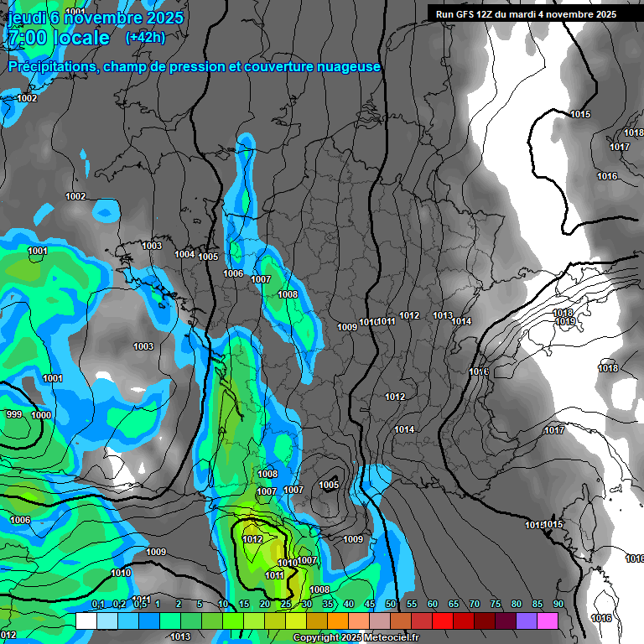
Task: Click the legend scale value '50'
Action: (391, 604)
